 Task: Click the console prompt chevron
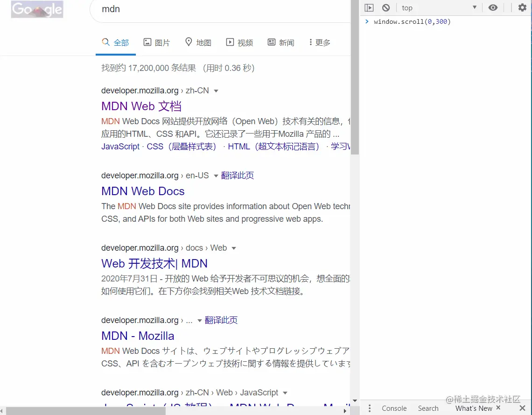[367, 21]
